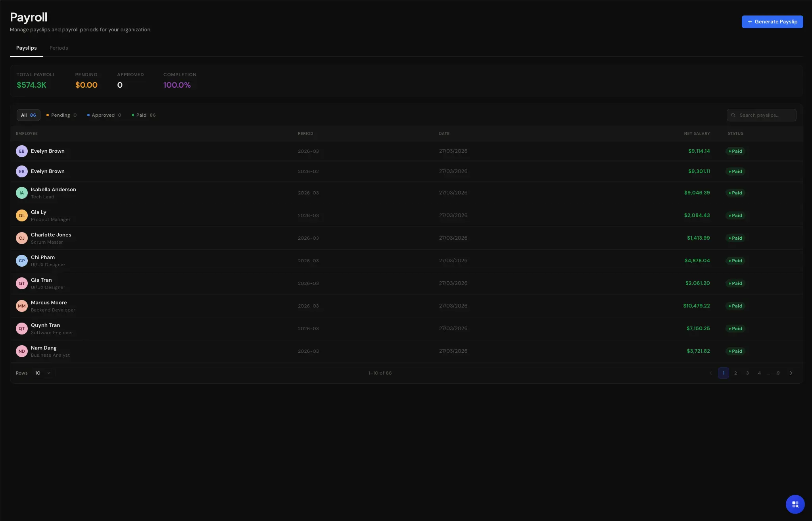Select the Payslips tab
812x521 pixels.
(x=26, y=48)
